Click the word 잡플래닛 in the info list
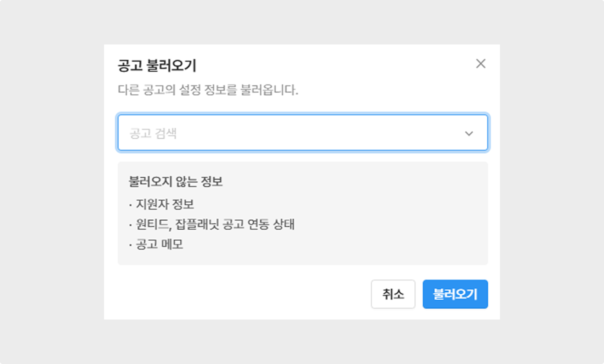Viewport: 604px width, 364px height. click(197, 224)
